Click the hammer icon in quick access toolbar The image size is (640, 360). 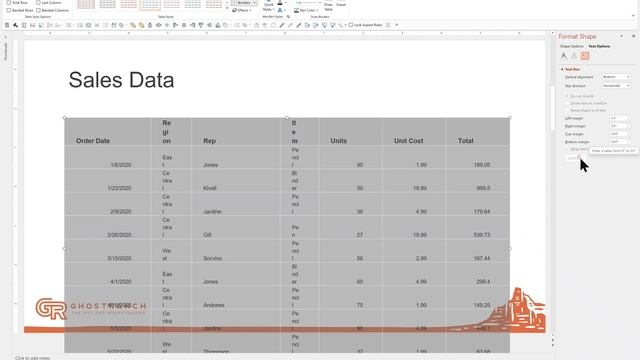coord(16,25)
